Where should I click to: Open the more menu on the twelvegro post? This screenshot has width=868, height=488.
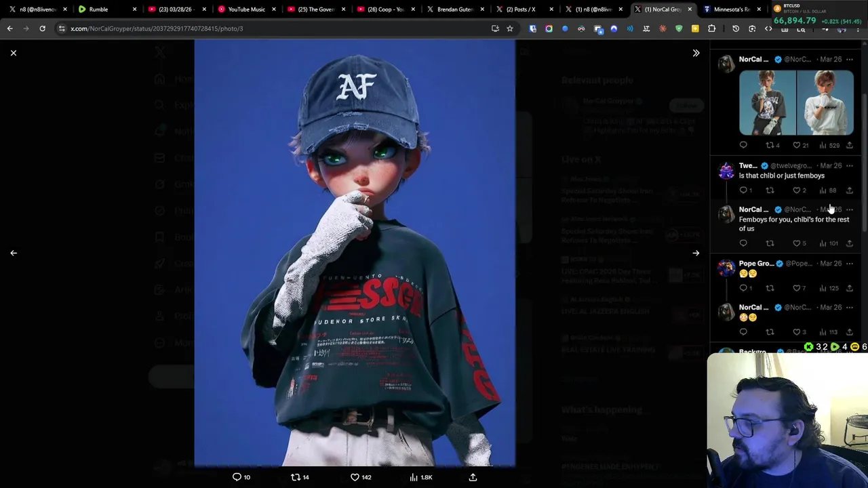[x=849, y=166]
